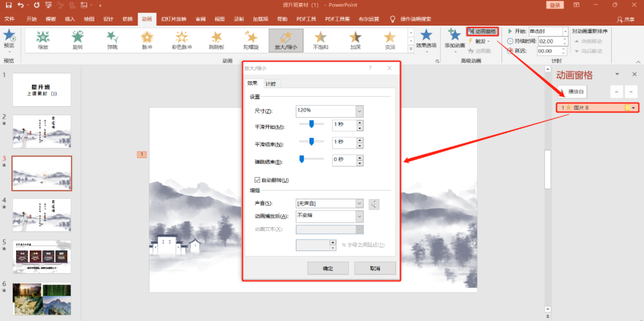Select slide 2 thumbnail
The width and height of the screenshot is (644, 321).
pyautogui.click(x=42, y=131)
